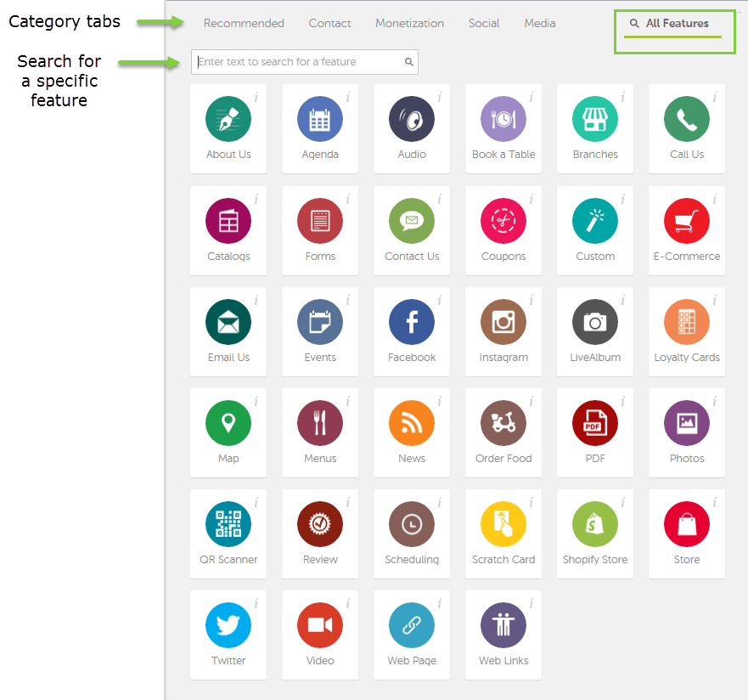Choose the QR Scanner feature
Image resolution: width=748 pixels, height=700 pixels.
click(x=228, y=524)
